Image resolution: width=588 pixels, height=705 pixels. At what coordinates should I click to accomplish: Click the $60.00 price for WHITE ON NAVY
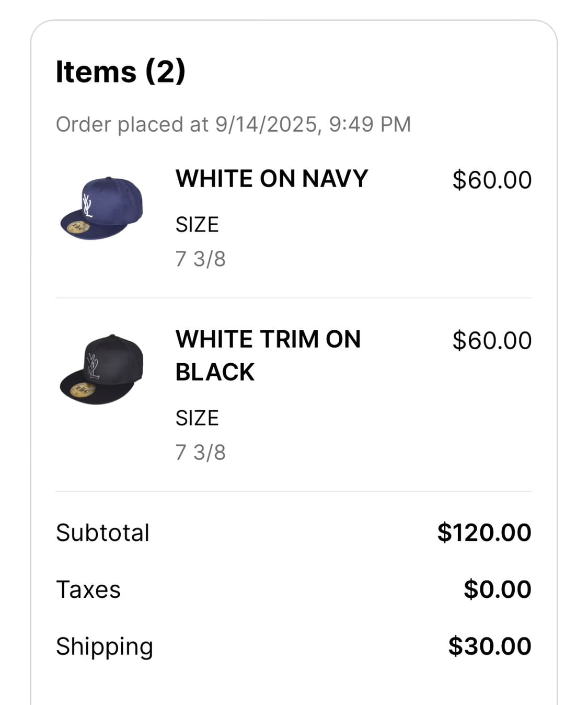[492, 180]
